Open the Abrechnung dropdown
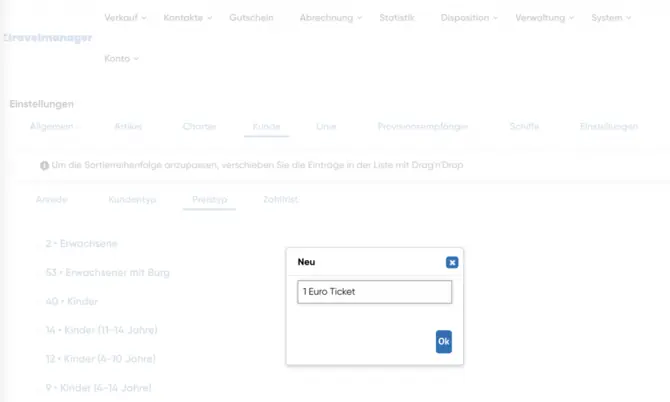 point(330,18)
